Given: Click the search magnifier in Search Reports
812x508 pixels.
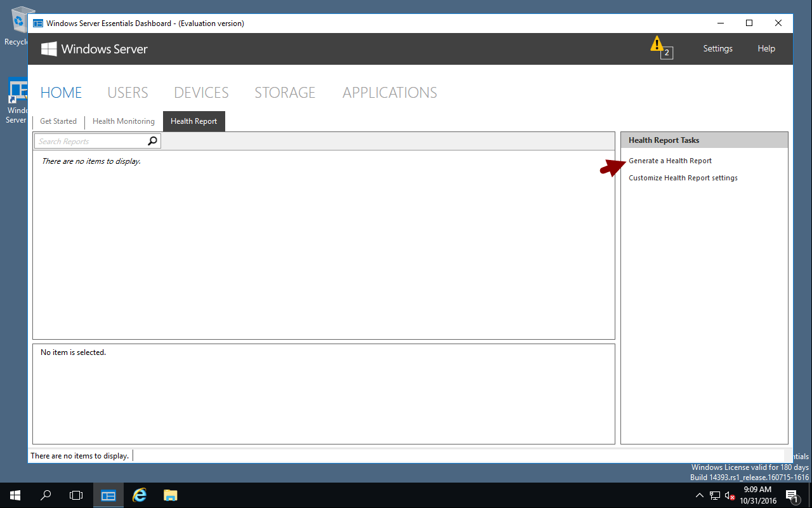Looking at the screenshot, I should click(x=152, y=141).
